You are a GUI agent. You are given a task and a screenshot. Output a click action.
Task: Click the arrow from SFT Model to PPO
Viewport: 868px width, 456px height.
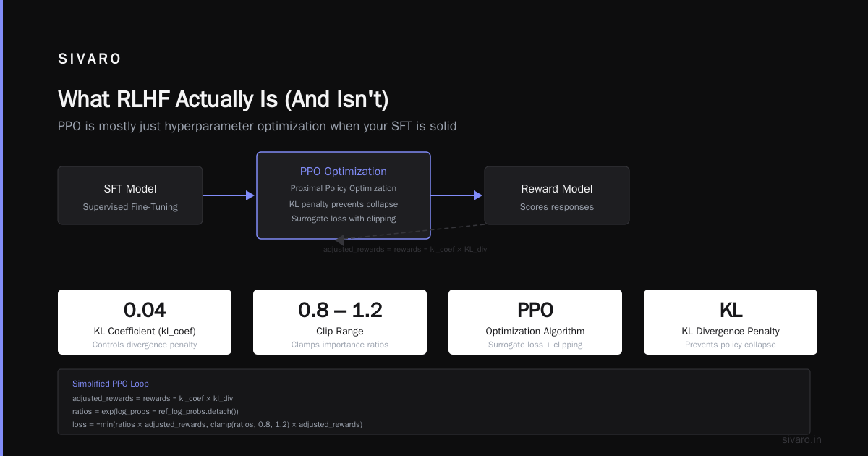[229, 195]
